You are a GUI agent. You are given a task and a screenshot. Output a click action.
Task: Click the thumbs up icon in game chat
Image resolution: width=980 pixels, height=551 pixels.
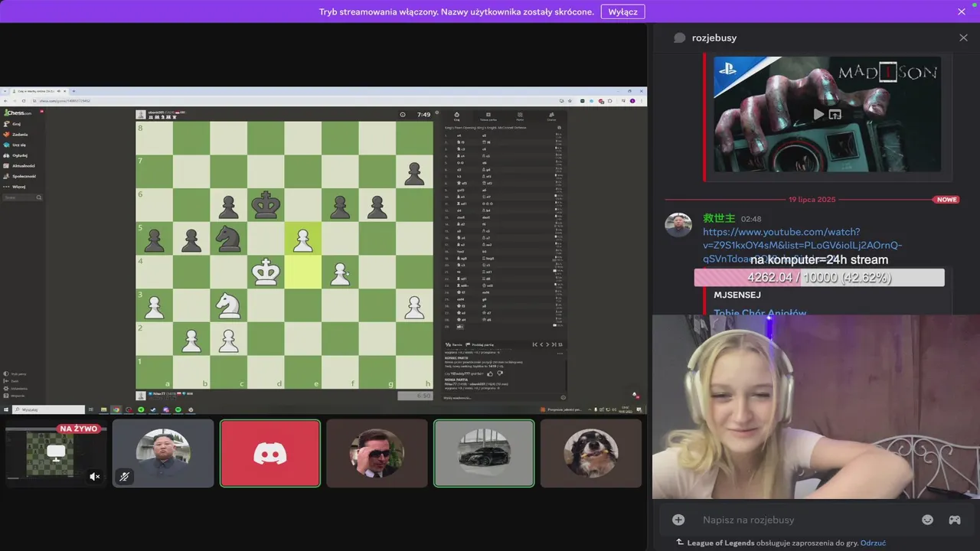tap(490, 373)
